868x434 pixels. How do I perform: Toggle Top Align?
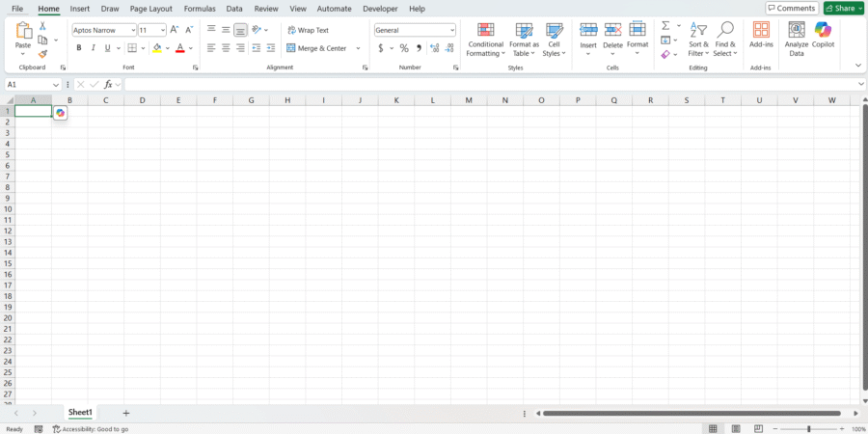[x=211, y=30]
